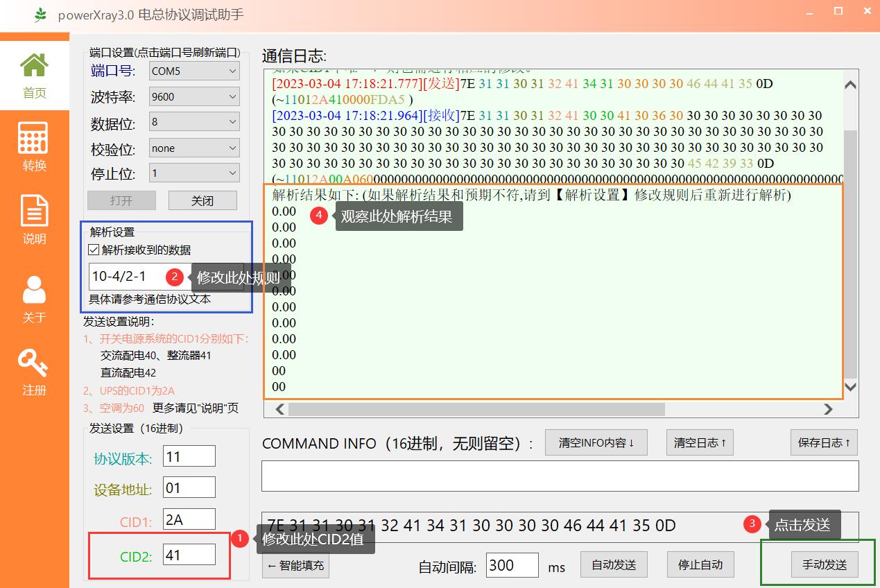Screen dimensions: 880x588
Task: Click the CID2 input field
Action: (x=189, y=555)
